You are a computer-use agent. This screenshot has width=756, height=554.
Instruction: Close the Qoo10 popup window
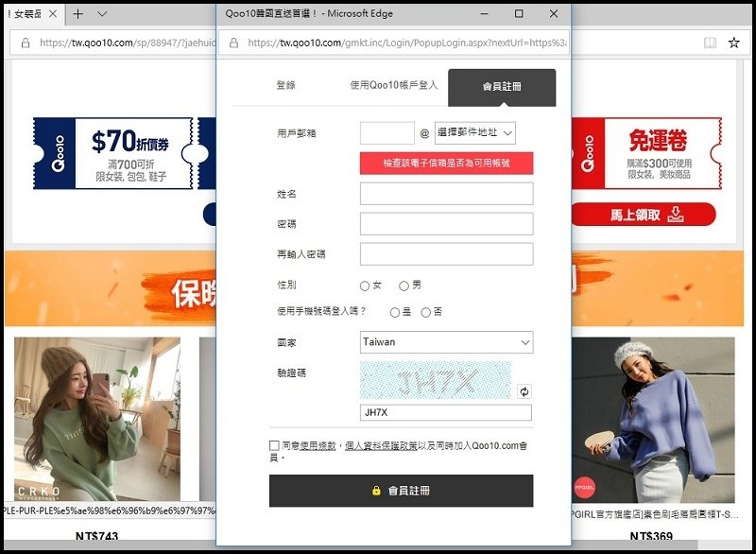click(x=554, y=13)
